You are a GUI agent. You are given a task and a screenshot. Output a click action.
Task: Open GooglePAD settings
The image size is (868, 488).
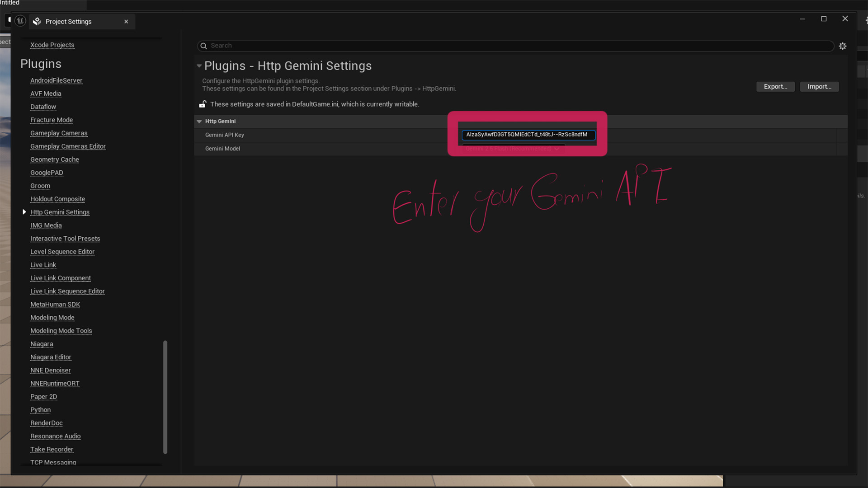[x=47, y=173]
